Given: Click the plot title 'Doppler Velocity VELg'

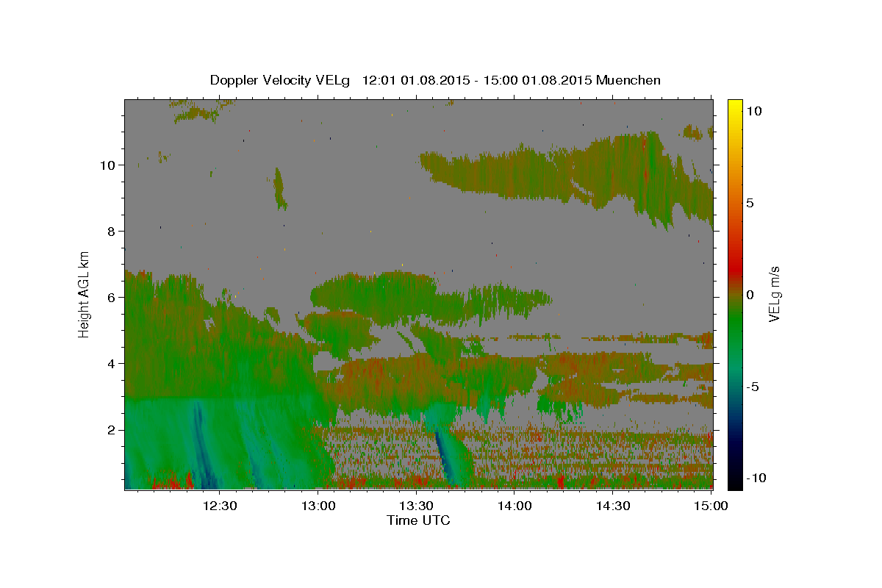Looking at the screenshot, I should coord(282,80).
